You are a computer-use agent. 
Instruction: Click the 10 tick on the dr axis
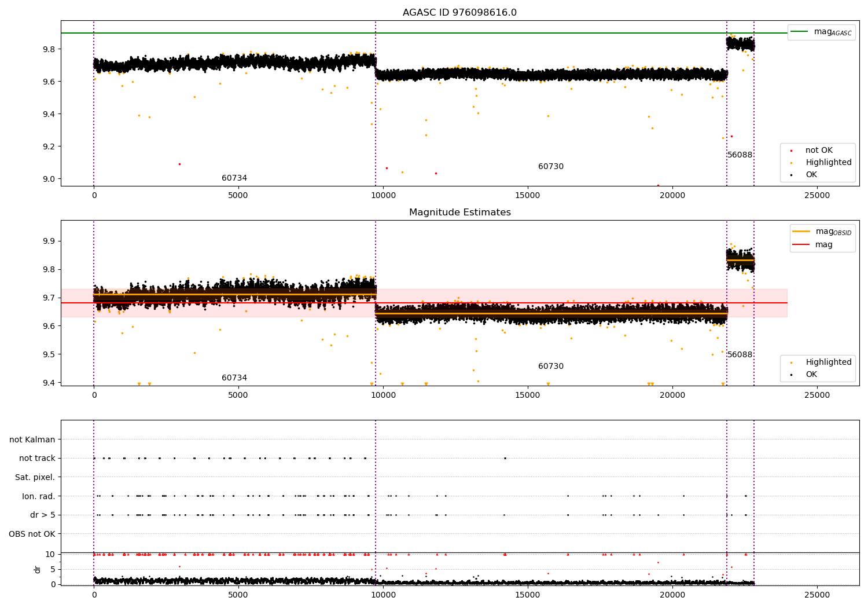pos(50,555)
